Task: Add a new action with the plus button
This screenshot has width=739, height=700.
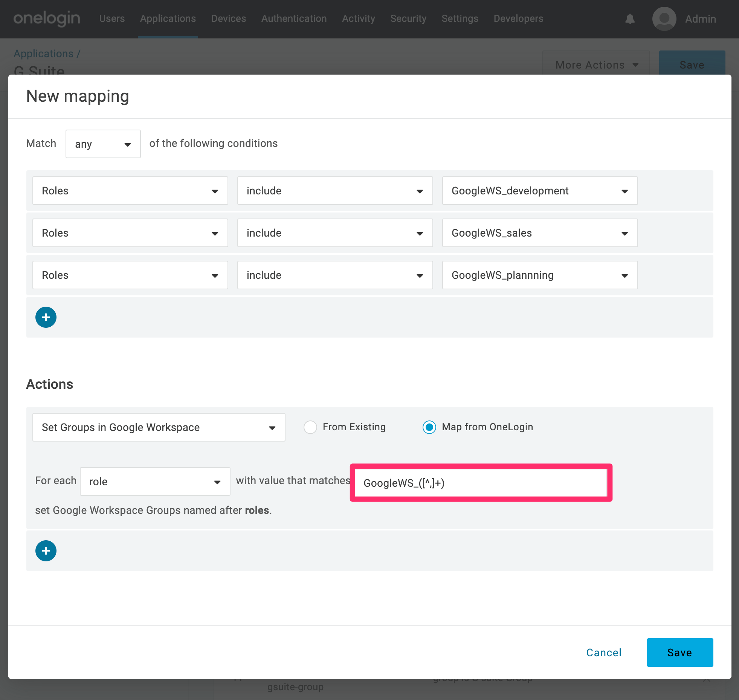Action: coord(46,551)
